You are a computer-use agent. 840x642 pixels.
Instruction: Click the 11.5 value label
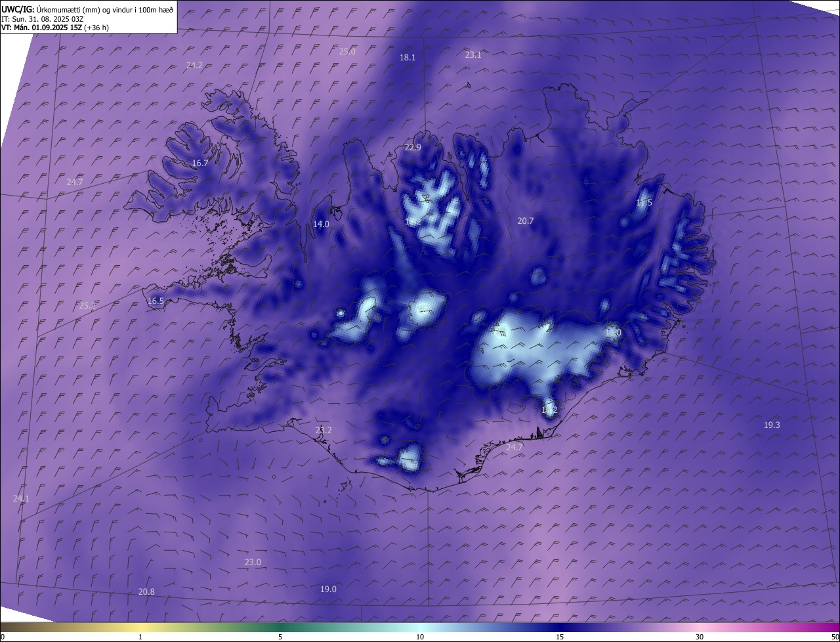(644, 203)
